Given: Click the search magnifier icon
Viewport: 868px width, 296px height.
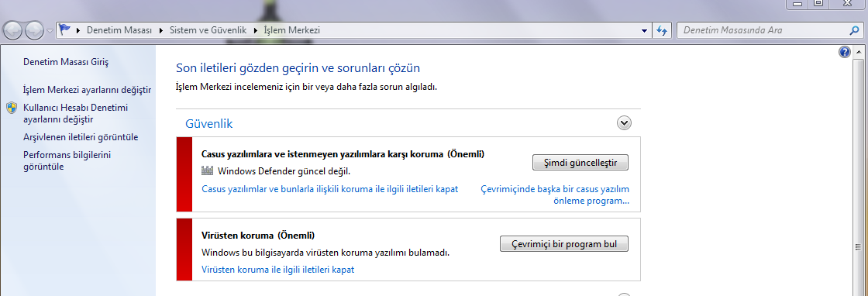Looking at the screenshot, I should pos(854,30).
